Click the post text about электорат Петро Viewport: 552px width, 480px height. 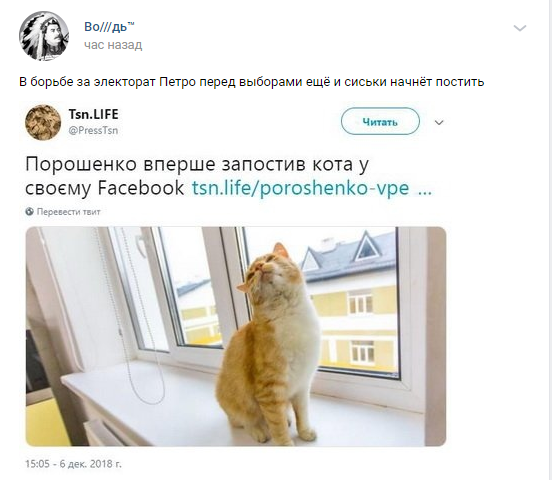coord(252,82)
